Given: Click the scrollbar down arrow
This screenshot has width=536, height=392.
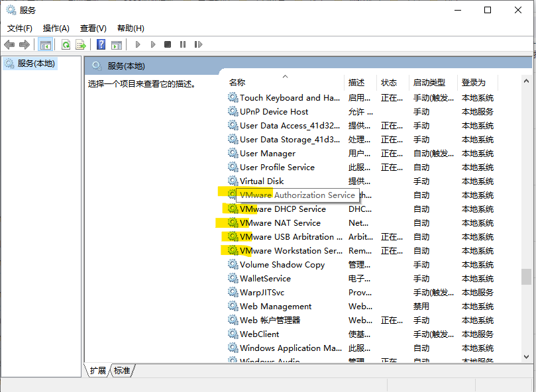Looking at the screenshot, I should point(526,356).
